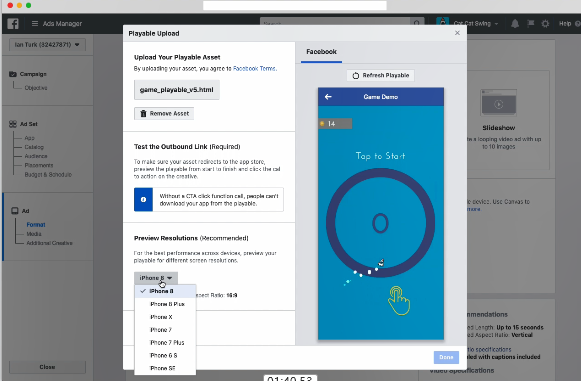Image resolution: width=581 pixels, height=381 pixels.
Task: Click the Facebook logo icon
Action: tap(13, 24)
